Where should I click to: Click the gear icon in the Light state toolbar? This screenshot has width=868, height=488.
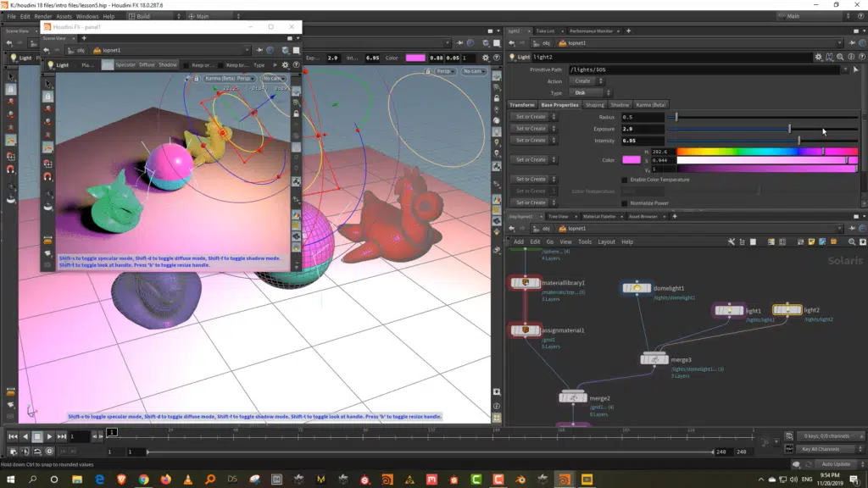[x=285, y=64]
